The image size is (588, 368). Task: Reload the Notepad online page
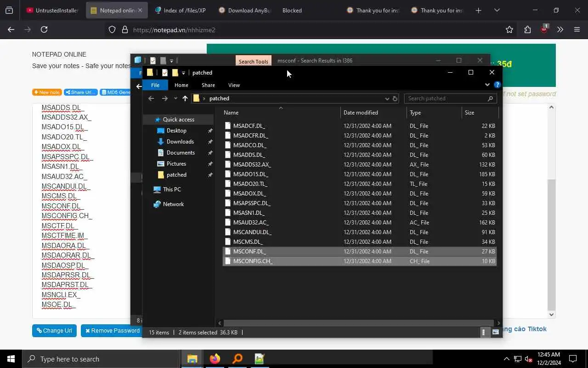pyautogui.click(x=44, y=29)
